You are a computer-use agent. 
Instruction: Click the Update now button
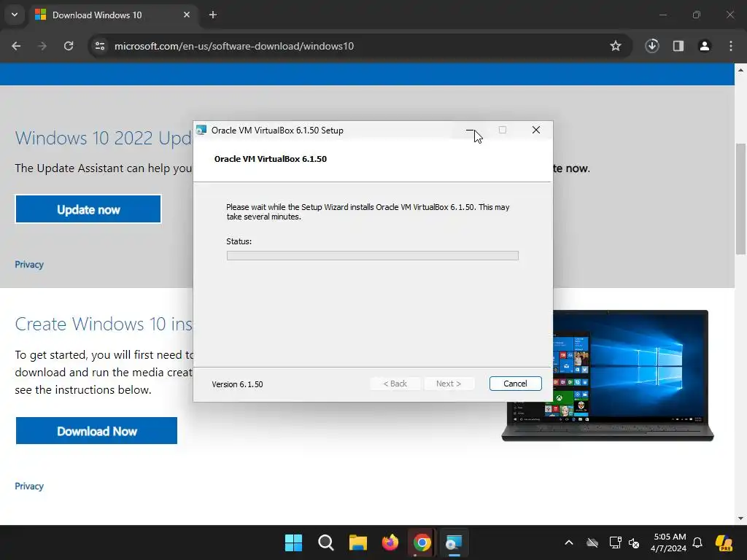pos(88,209)
